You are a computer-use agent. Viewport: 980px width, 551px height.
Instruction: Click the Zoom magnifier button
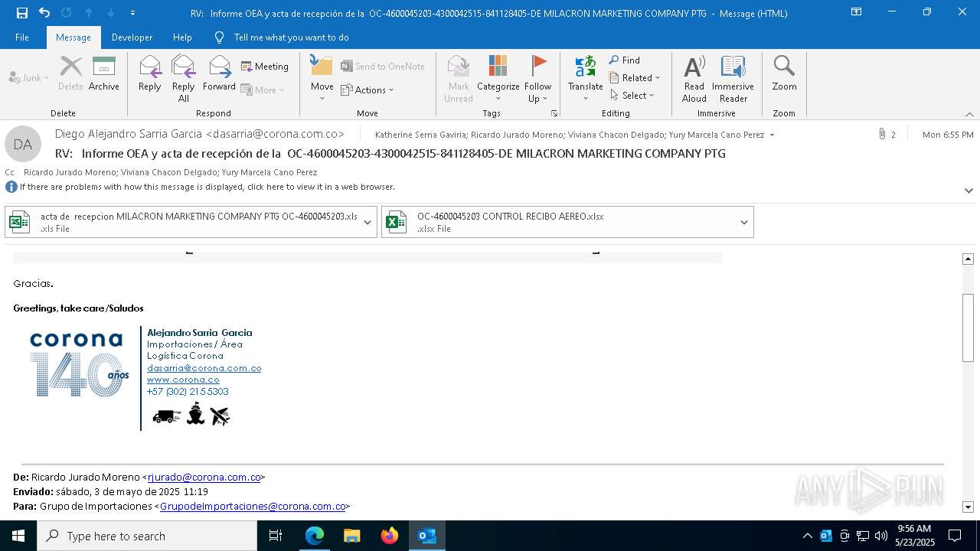coord(784,73)
